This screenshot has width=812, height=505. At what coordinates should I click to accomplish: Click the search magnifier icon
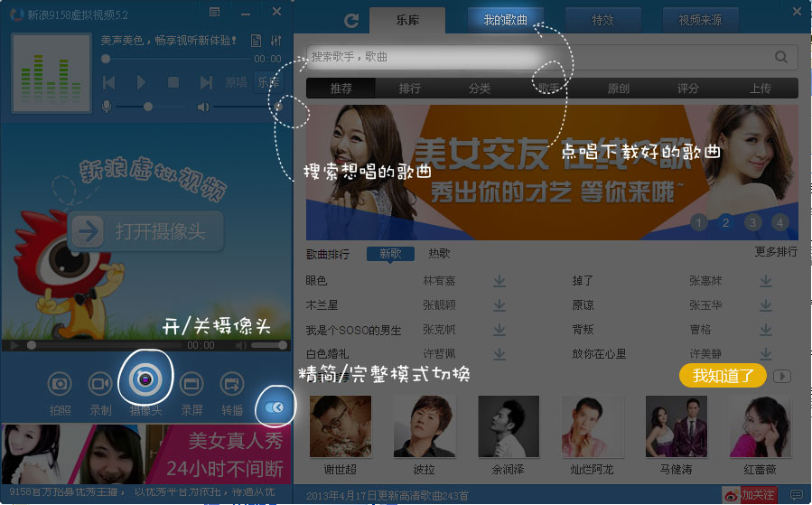tap(781, 57)
